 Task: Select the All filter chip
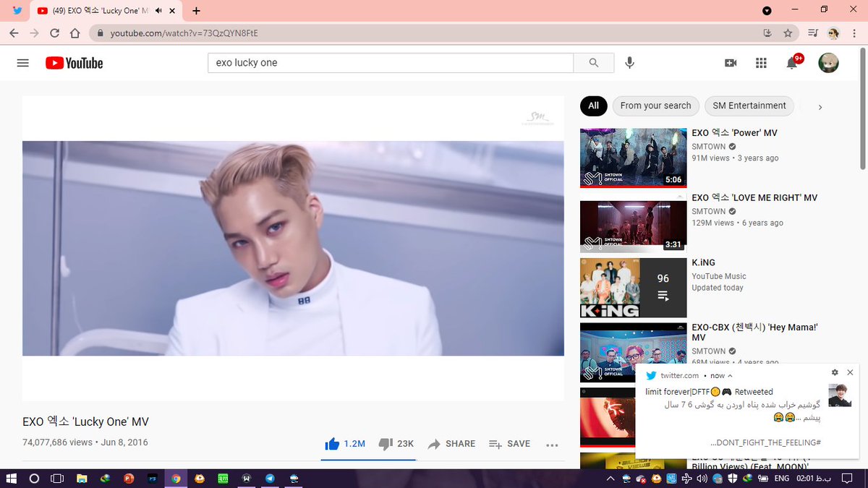[x=593, y=106]
